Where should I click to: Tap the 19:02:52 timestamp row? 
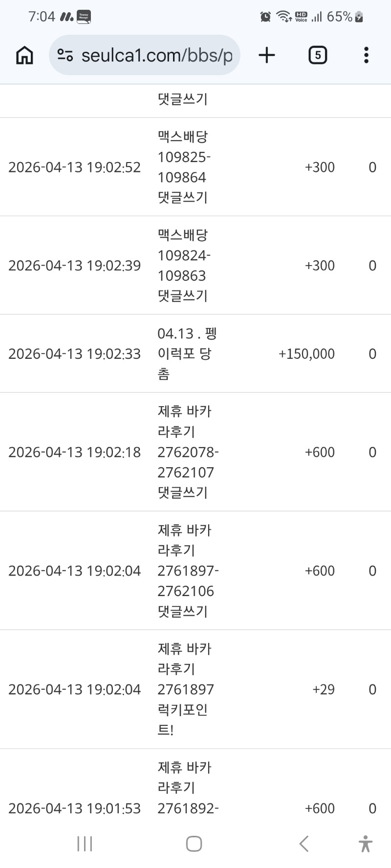point(74,167)
